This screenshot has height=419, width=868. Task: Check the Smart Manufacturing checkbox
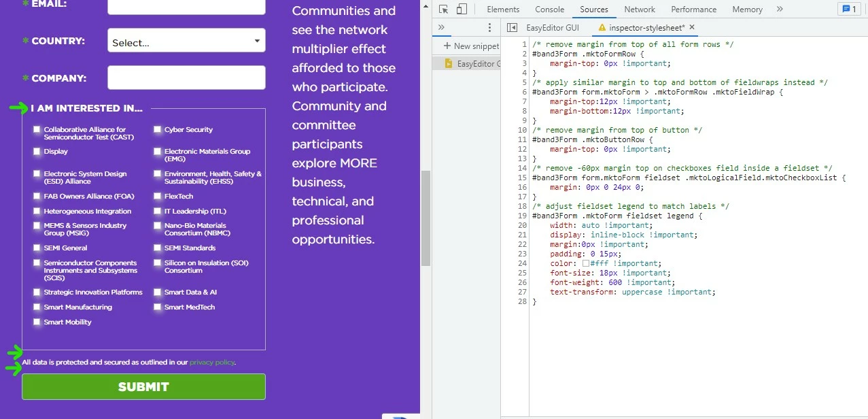(x=37, y=307)
